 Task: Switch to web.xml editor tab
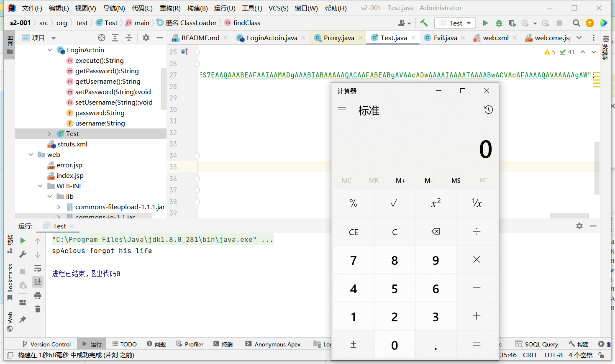coord(496,38)
